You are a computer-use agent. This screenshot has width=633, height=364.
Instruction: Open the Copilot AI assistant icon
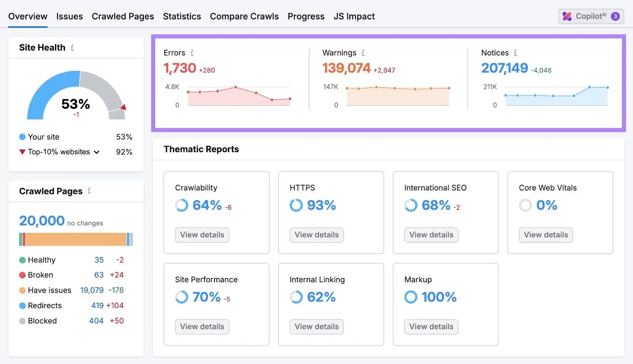[567, 16]
